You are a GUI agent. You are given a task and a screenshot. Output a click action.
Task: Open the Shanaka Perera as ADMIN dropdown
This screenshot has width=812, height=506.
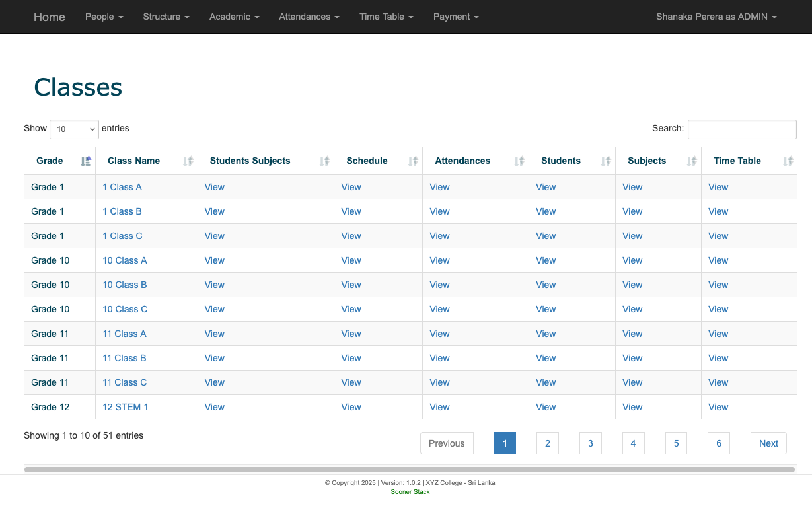point(716,17)
